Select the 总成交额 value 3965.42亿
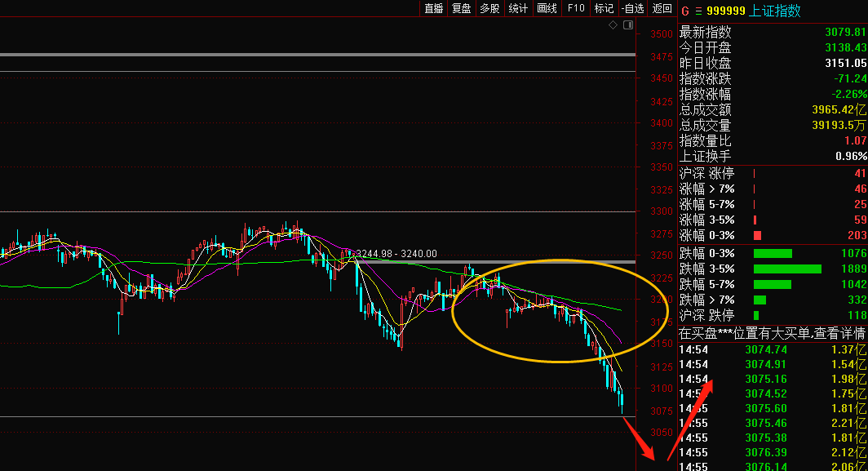This screenshot has height=471, width=868. (x=839, y=109)
